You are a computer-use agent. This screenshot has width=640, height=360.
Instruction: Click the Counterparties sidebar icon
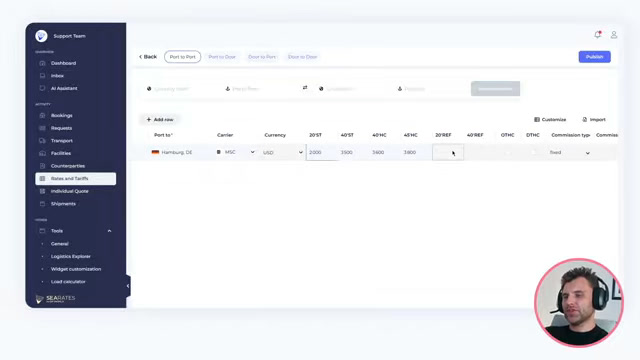pyautogui.click(x=42, y=166)
